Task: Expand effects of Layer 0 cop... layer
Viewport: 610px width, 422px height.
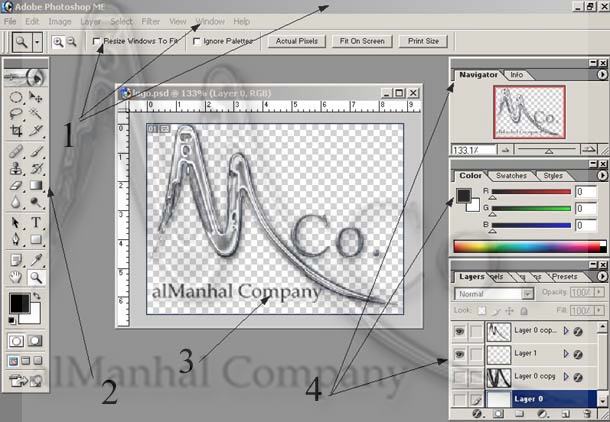Action: [x=566, y=331]
